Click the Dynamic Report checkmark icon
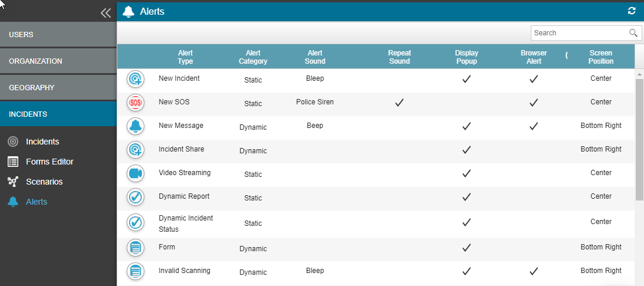 coord(135,197)
